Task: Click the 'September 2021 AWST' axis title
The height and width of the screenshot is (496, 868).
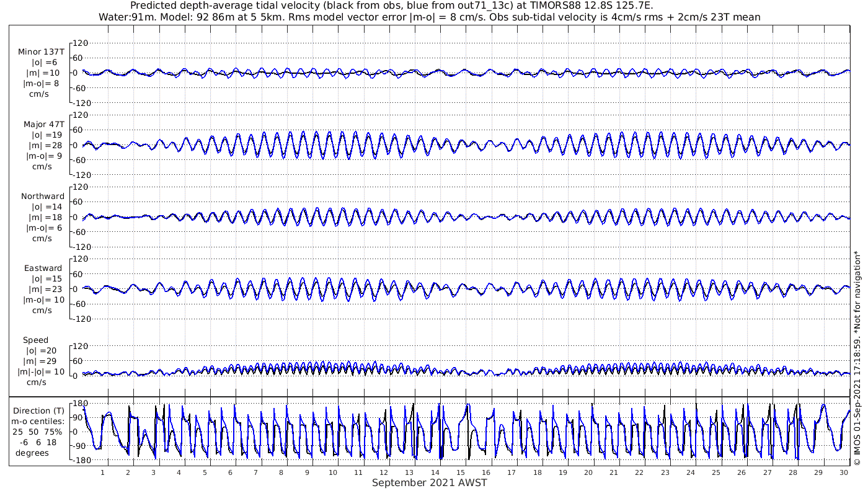Action: [430, 483]
